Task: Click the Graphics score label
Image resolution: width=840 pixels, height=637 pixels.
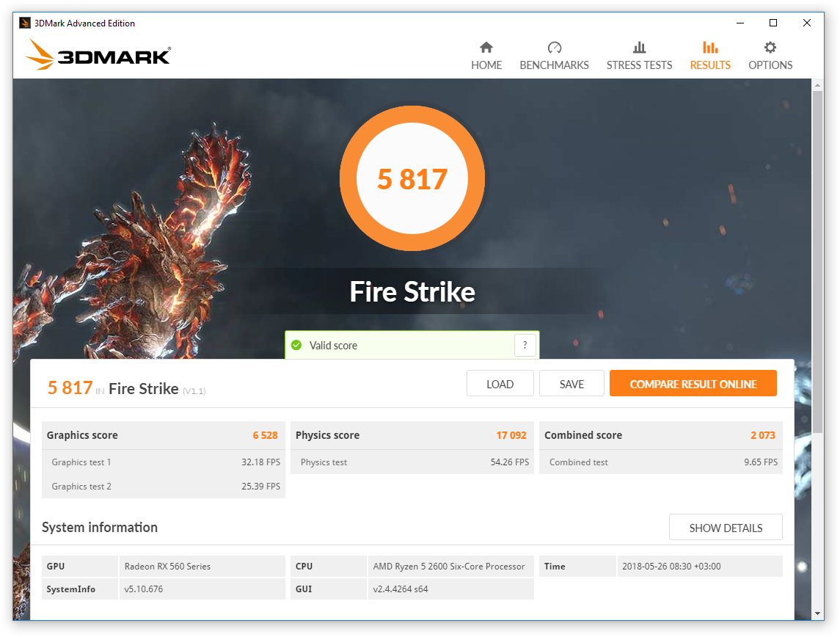Action: (82, 435)
